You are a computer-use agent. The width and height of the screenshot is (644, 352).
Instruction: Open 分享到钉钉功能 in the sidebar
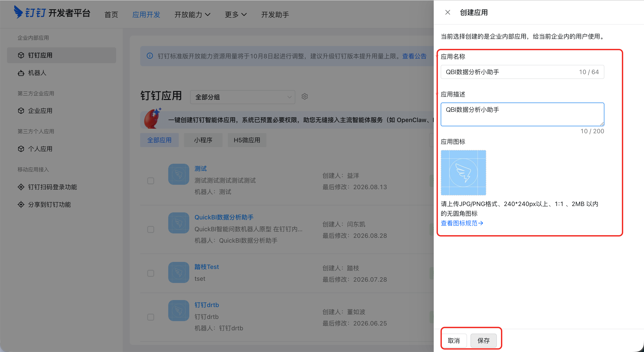[x=62, y=205]
